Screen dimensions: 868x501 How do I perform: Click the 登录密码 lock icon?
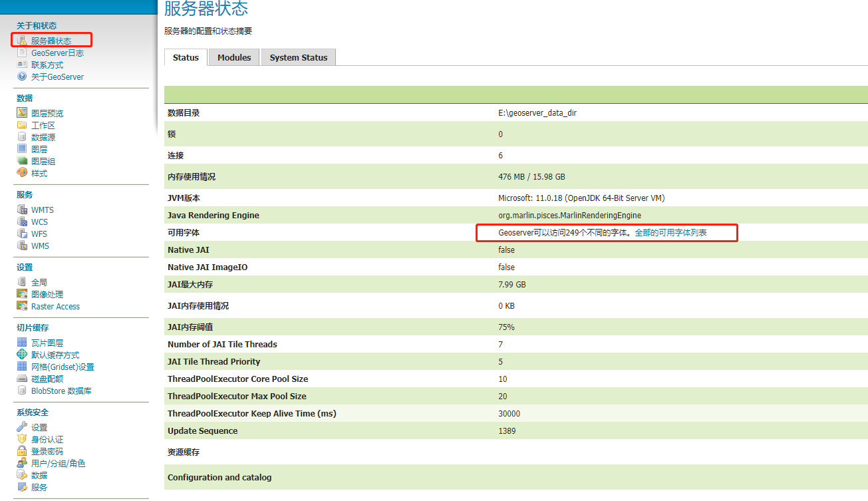pos(22,451)
